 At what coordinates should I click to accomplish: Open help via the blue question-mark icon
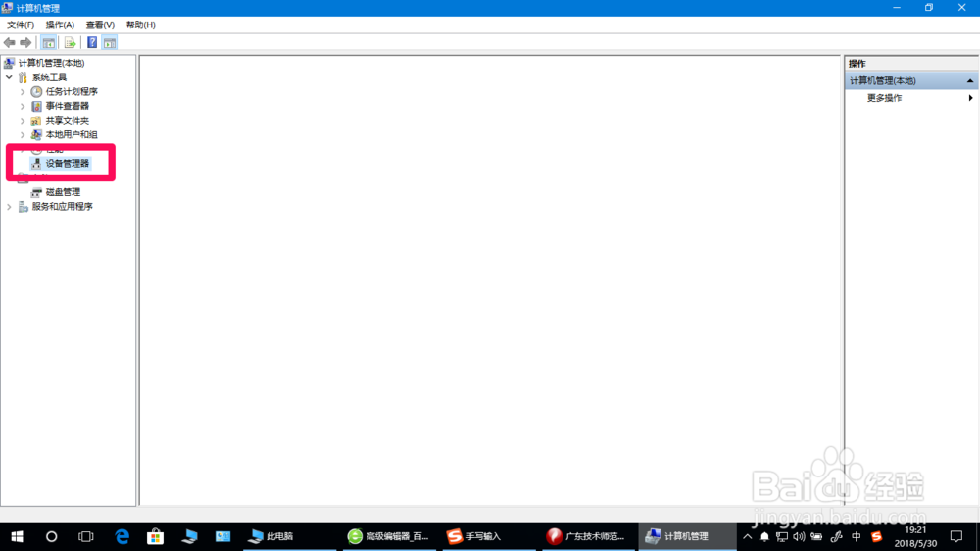[x=92, y=42]
